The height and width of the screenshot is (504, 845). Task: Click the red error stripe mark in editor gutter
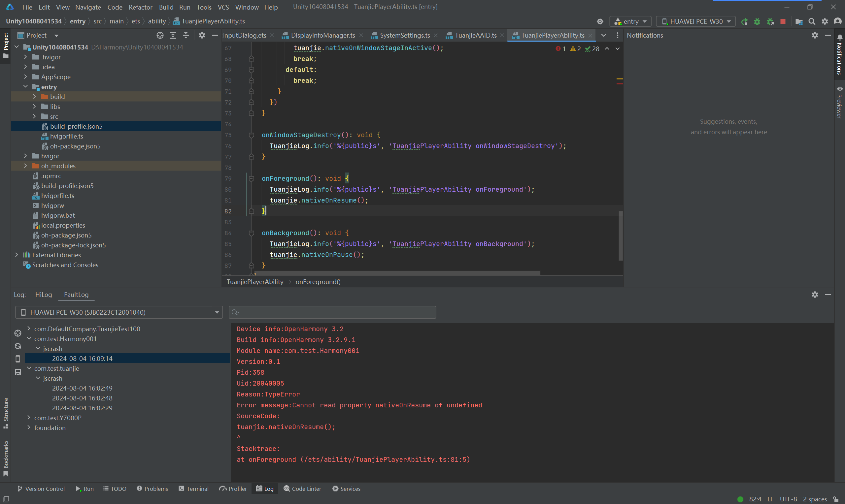click(x=620, y=83)
